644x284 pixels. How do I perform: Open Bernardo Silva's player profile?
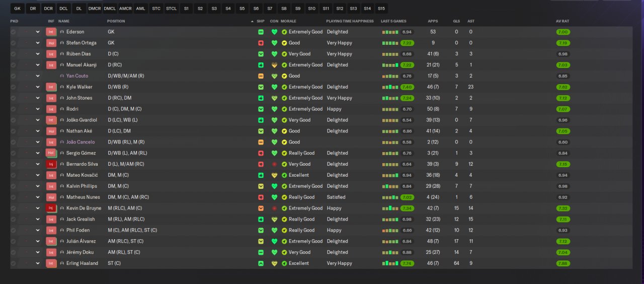click(82, 164)
